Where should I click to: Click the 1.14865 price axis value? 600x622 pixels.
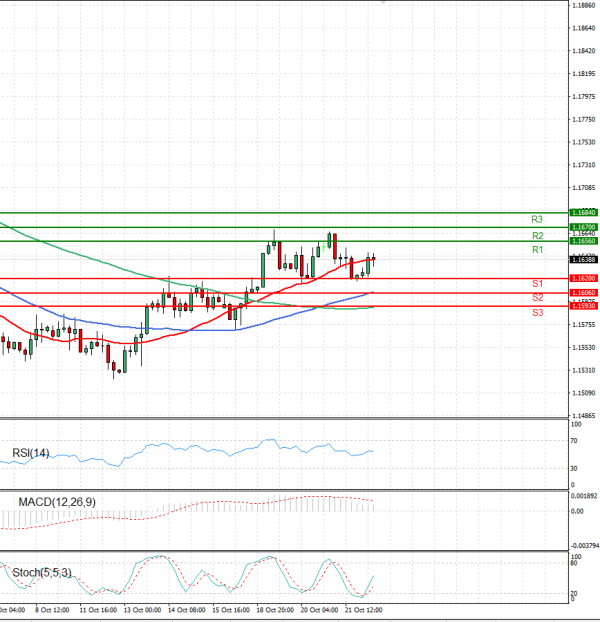[x=584, y=416]
